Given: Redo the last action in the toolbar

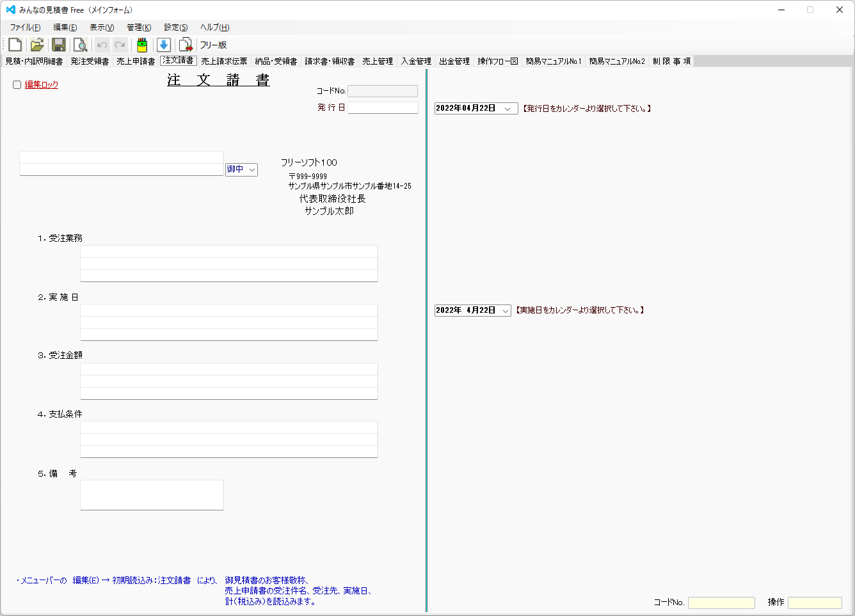Looking at the screenshot, I should click(119, 44).
